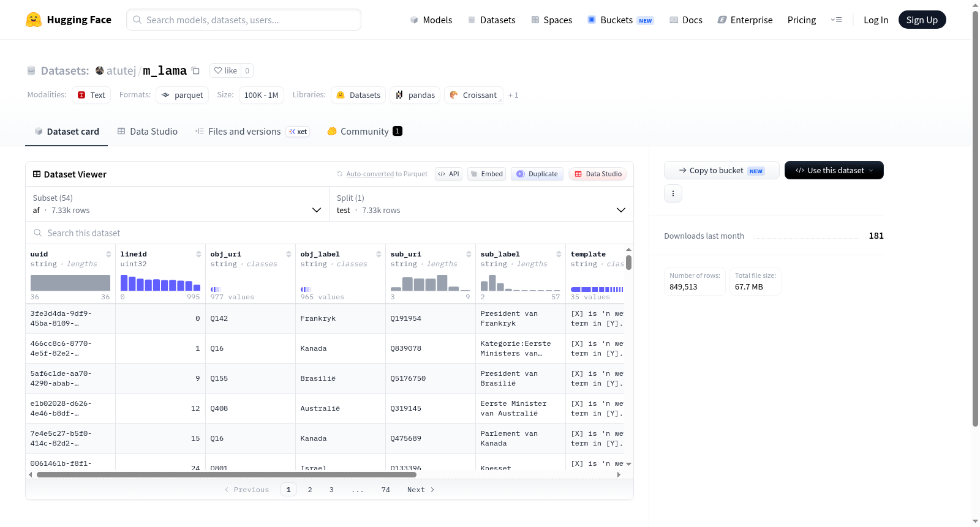Click the Hugging Face logo icon
Image resolution: width=980 pixels, height=527 pixels.
click(x=34, y=20)
